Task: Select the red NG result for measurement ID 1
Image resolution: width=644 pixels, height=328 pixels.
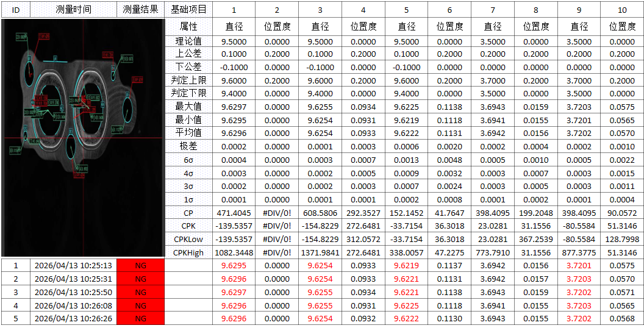Action: (140, 266)
